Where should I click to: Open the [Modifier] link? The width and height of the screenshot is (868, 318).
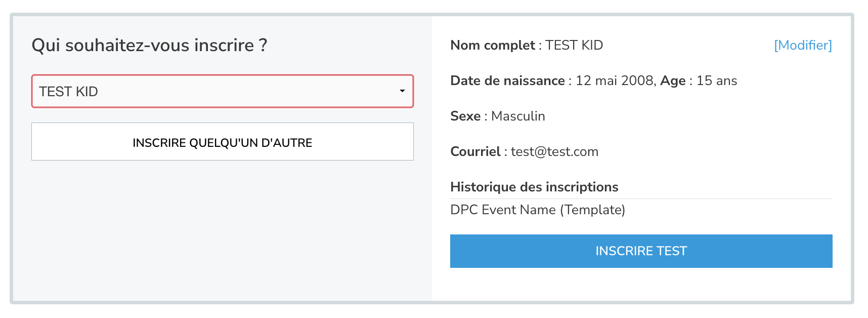(x=803, y=45)
